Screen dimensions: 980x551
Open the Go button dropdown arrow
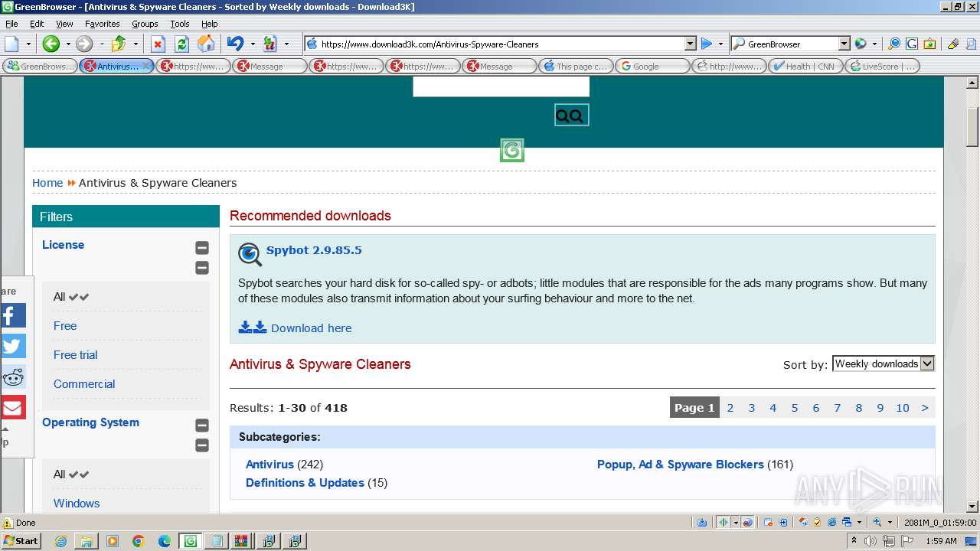[x=720, y=44]
